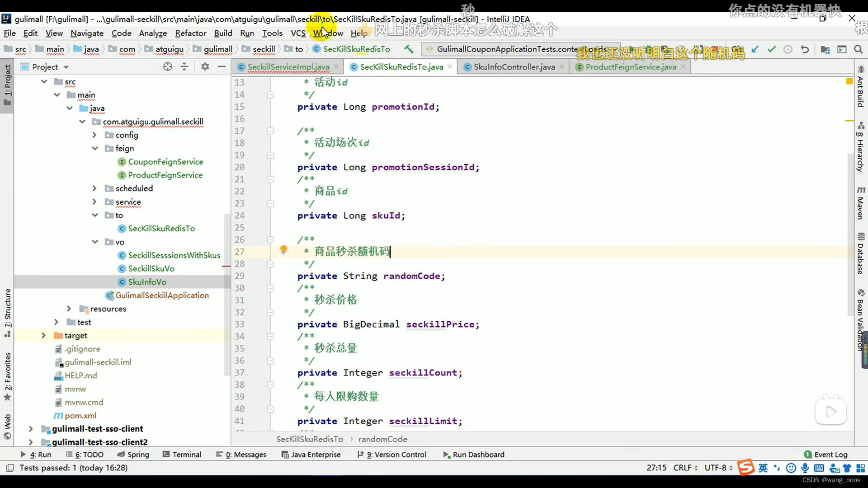Collapse the vo package node
The width and height of the screenshot is (868, 488).
click(x=94, y=242)
